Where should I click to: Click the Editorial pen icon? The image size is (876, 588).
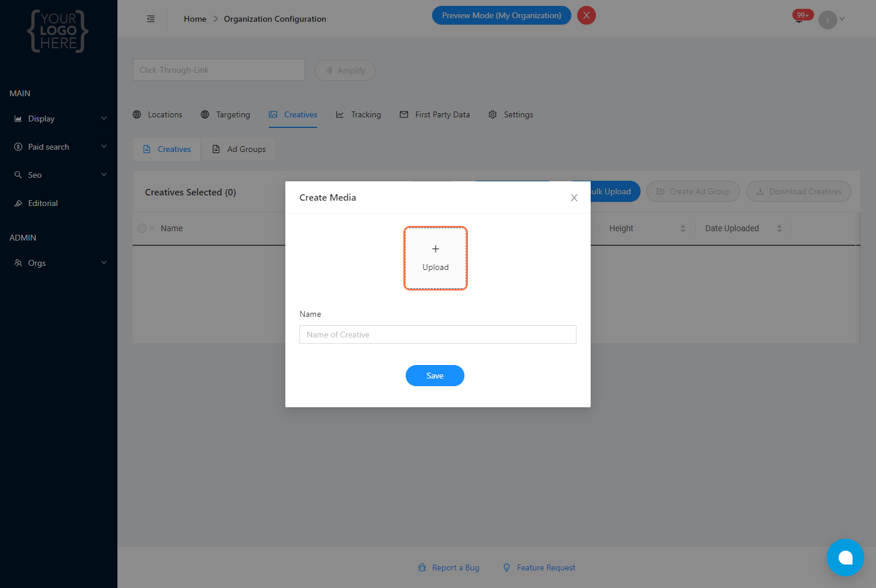pyautogui.click(x=18, y=203)
